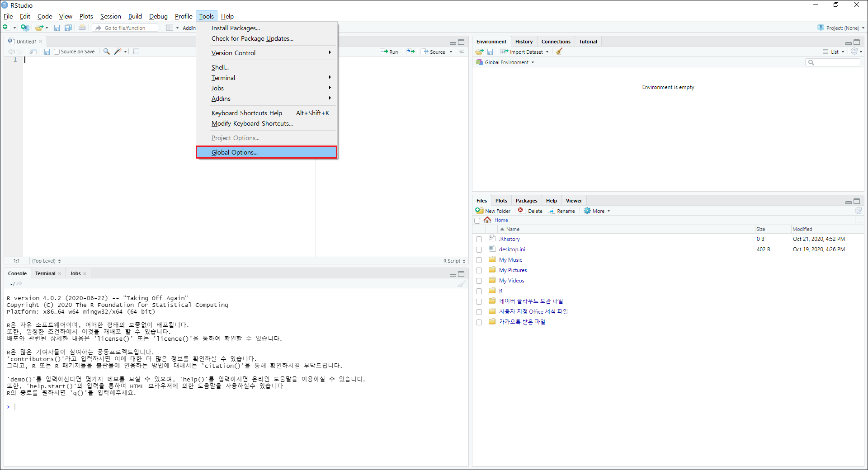Image resolution: width=868 pixels, height=470 pixels.
Task: Click the Re-run previous code region icon
Action: tap(410, 52)
